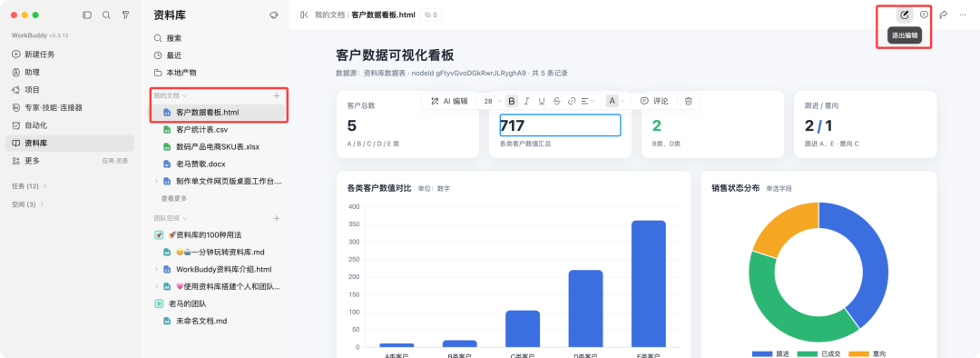Collapse the document list panel
This screenshot has height=358, width=980.
pyautogui.click(x=304, y=15)
